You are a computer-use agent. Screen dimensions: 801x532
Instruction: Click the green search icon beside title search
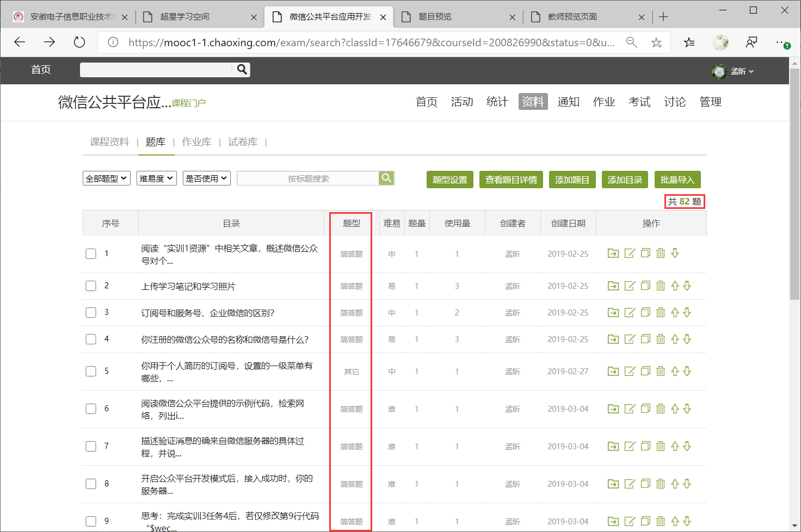click(x=386, y=178)
